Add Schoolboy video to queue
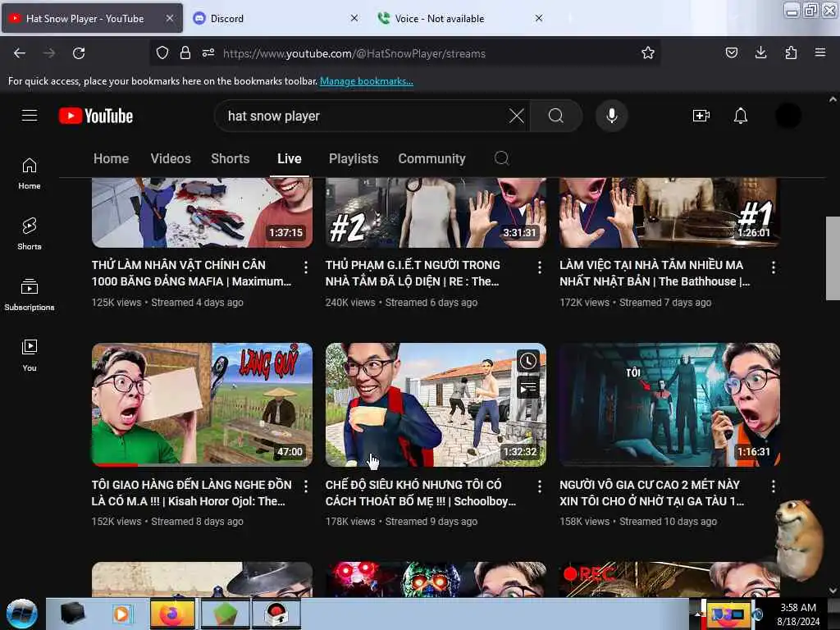This screenshot has width=840, height=630. pos(528,387)
